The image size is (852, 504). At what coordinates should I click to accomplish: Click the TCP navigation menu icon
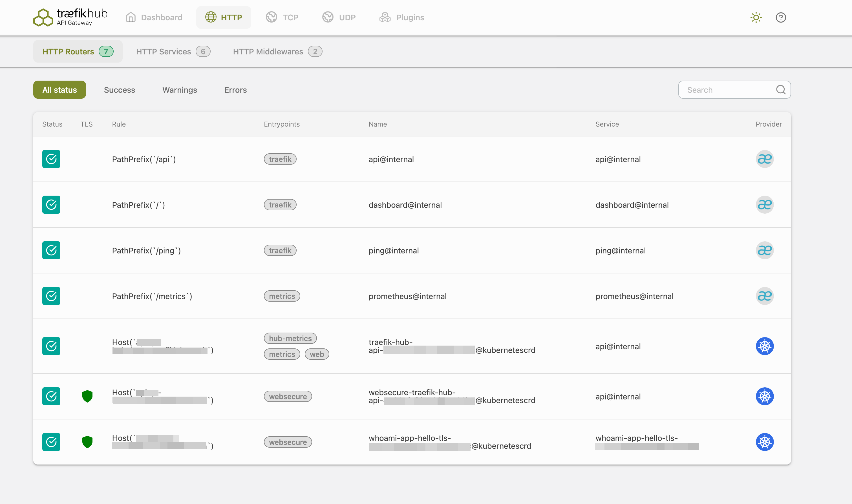point(271,17)
